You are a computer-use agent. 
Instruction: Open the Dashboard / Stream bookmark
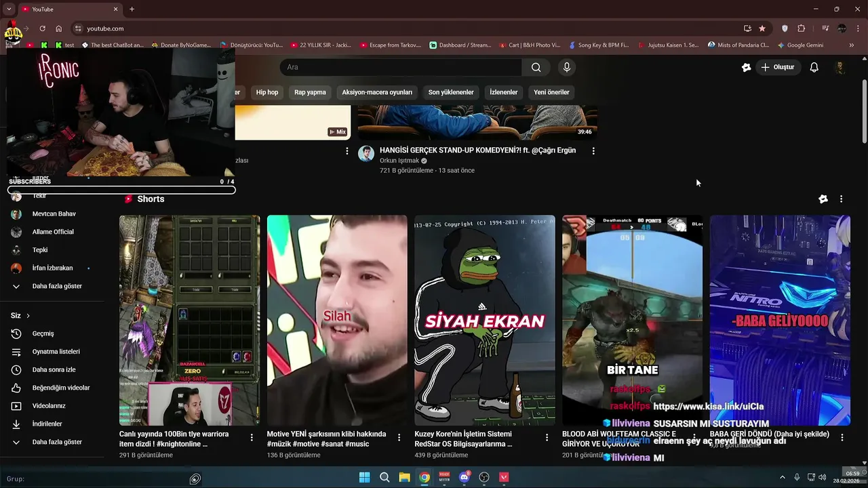click(460, 45)
